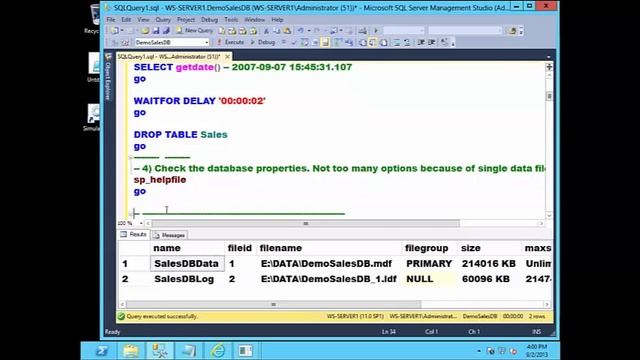Click the results grid horizontal scrollbar thumb
This screenshot has width=640, height=360.
273,304
